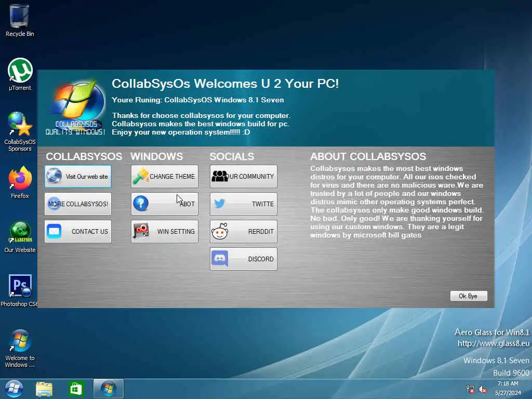Click the network status tray icon

(x=470, y=389)
